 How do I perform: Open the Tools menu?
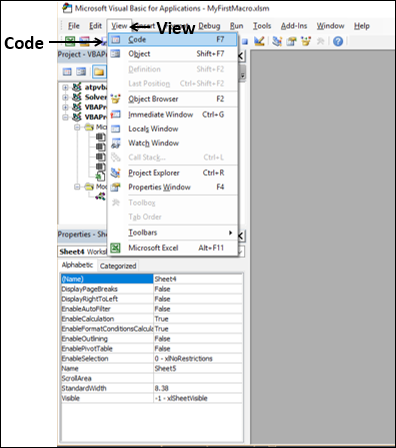point(262,26)
